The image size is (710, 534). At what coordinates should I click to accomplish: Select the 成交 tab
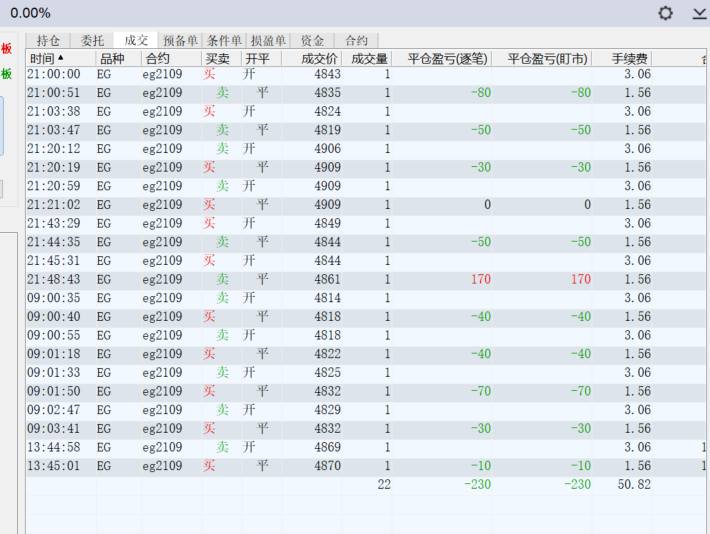click(136, 40)
